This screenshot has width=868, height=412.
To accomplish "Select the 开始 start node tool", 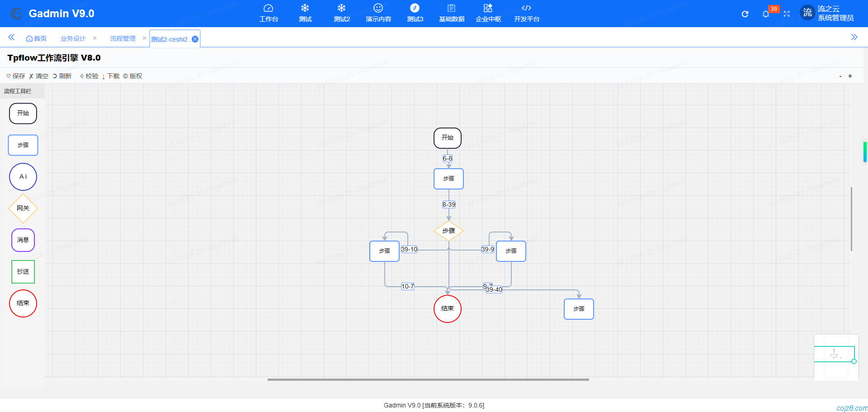I will coord(23,114).
